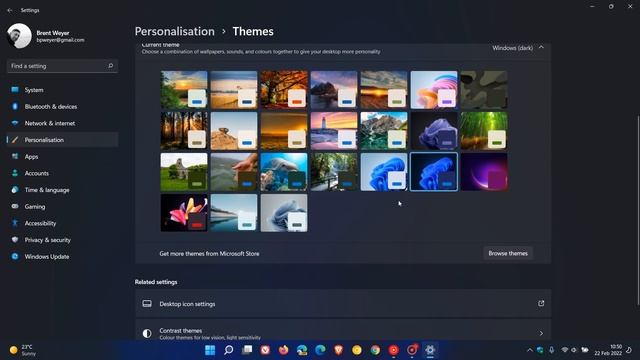Open taskbar Search
This screenshot has height=360, width=640.
pos(229,350)
